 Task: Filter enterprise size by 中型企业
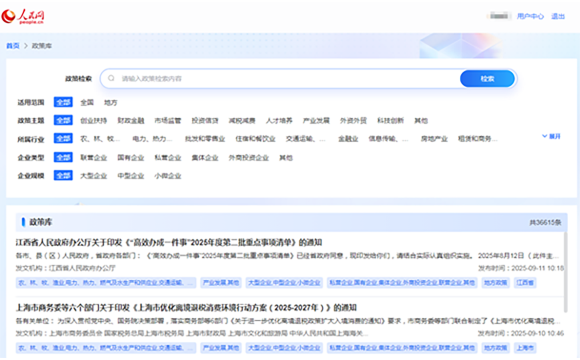point(131,176)
